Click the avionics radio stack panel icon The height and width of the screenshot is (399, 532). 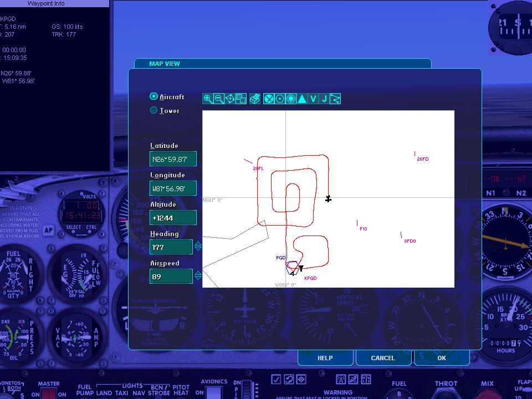pos(341,379)
